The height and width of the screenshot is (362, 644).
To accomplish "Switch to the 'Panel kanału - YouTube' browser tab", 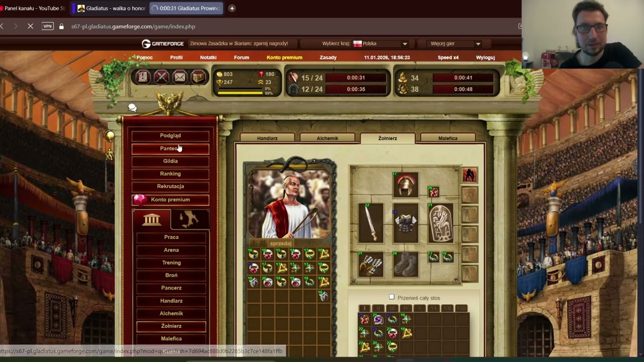I will click(x=33, y=8).
